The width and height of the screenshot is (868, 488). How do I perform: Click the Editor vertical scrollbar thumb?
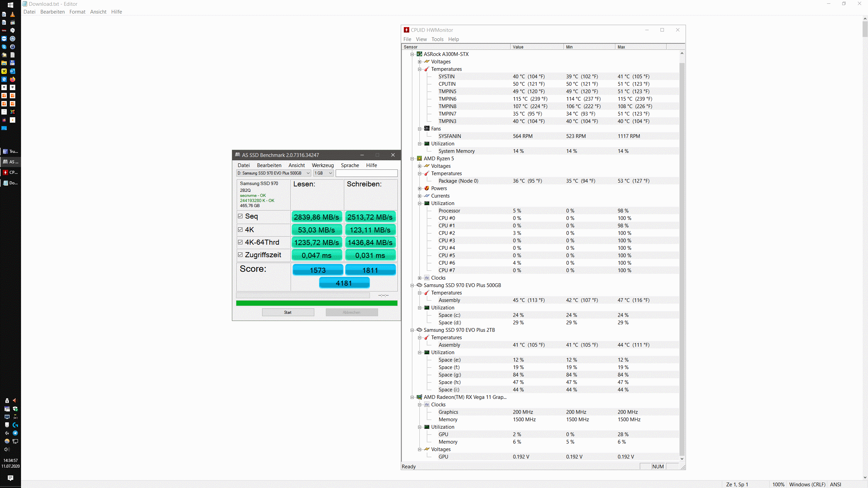865,29
